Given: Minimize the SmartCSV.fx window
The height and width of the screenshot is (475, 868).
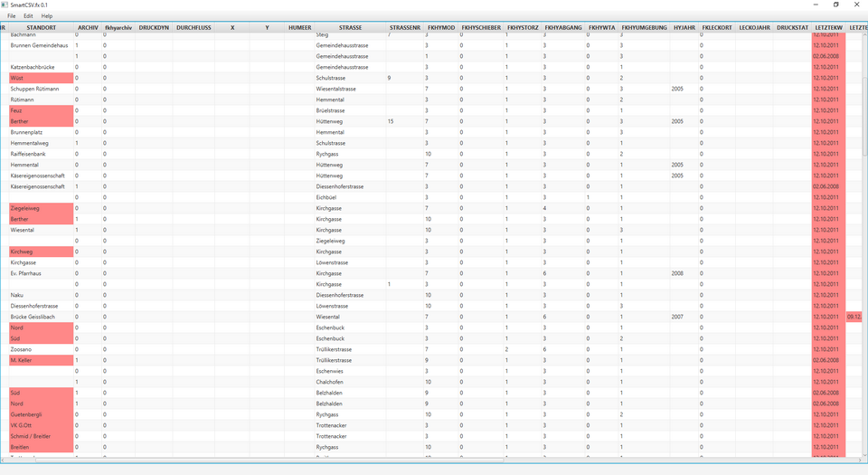Looking at the screenshot, I should (809, 5).
